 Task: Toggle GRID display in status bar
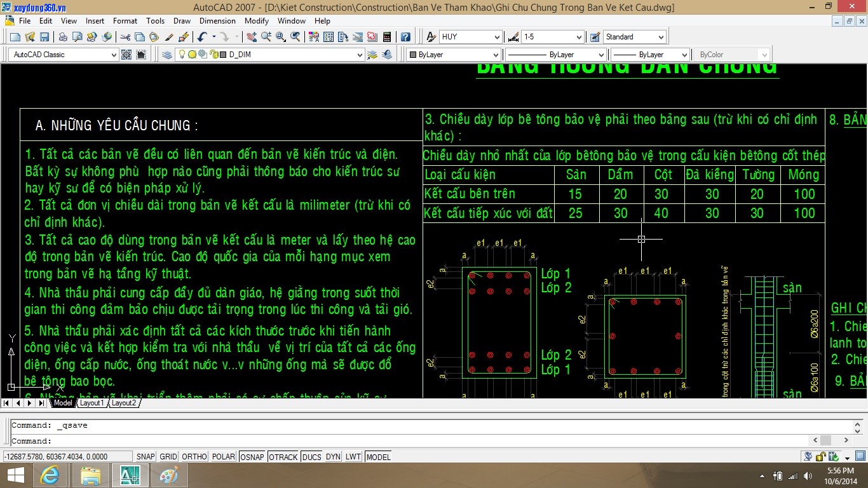(168, 456)
